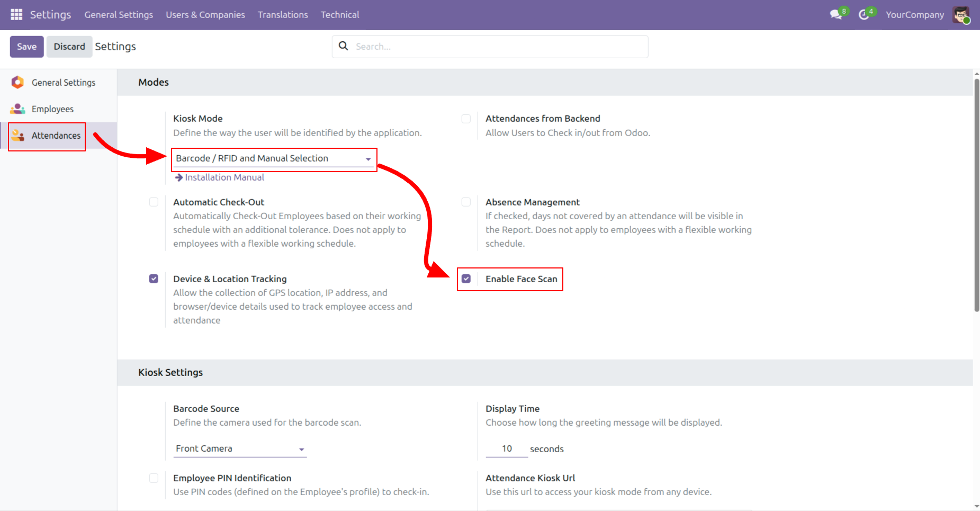Click the Attendances sidebar icon

coord(17,136)
